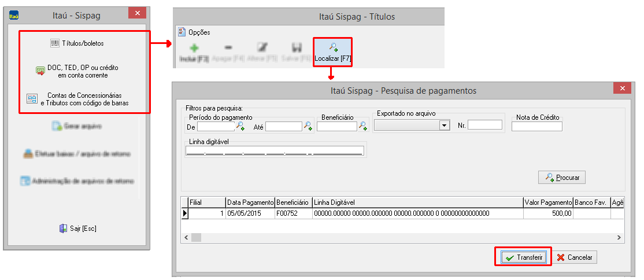The width and height of the screenshot is (644, 280).
Task: Click the horizontal scrollbar right arrow
Action: (619, 238)
